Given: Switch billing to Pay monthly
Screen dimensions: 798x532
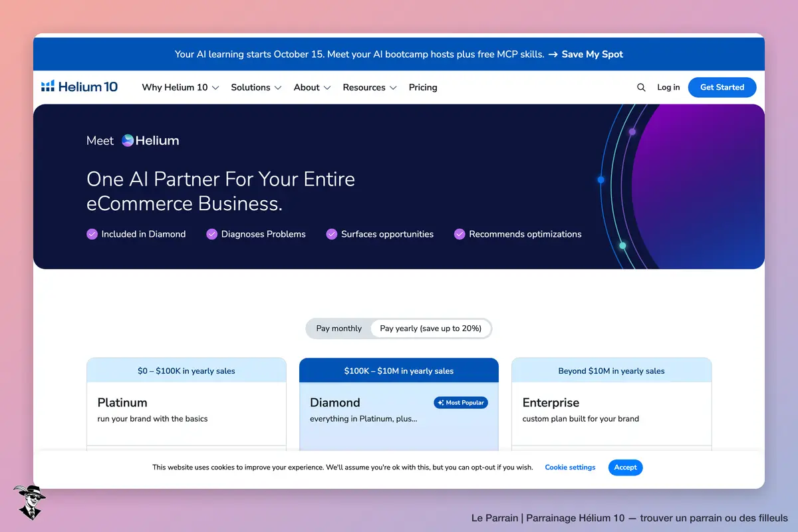Looking at the screenshot, I should pyautogui.click(x=339, y=329).
